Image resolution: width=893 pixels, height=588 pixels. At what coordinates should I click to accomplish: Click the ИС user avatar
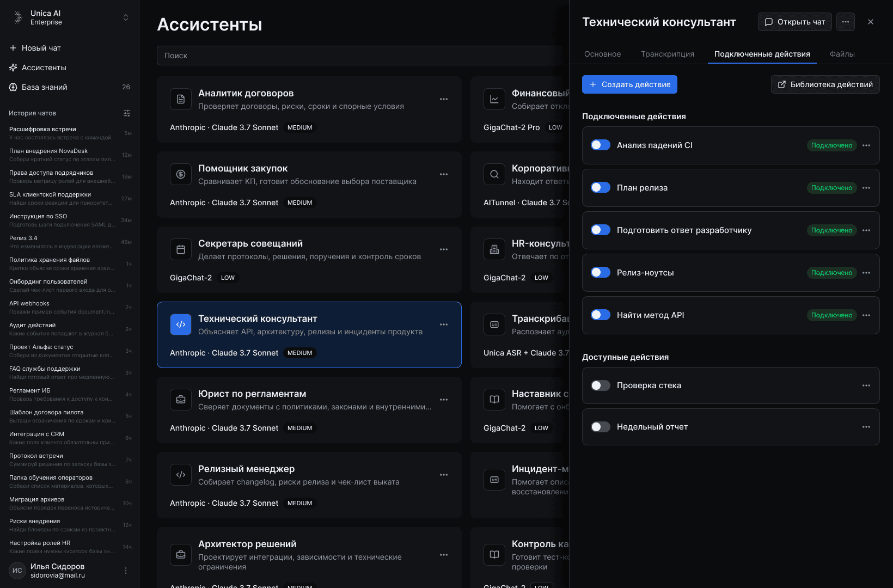(x=17, y=571)
